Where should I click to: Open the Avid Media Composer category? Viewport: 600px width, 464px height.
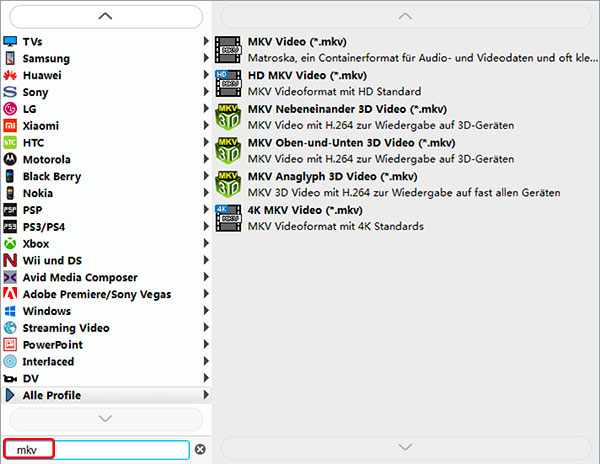point(106,277)
